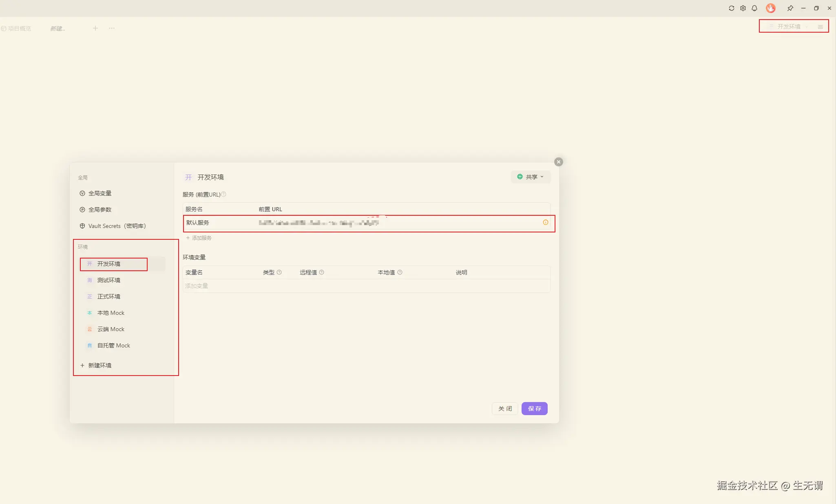Close the environment dialog with X icon
The image size is (836, 504).
(x=559, y=162)
